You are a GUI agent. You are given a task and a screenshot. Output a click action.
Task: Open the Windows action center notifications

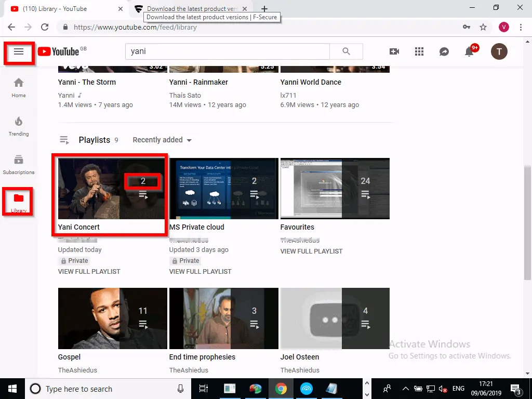tap(516, 389)
